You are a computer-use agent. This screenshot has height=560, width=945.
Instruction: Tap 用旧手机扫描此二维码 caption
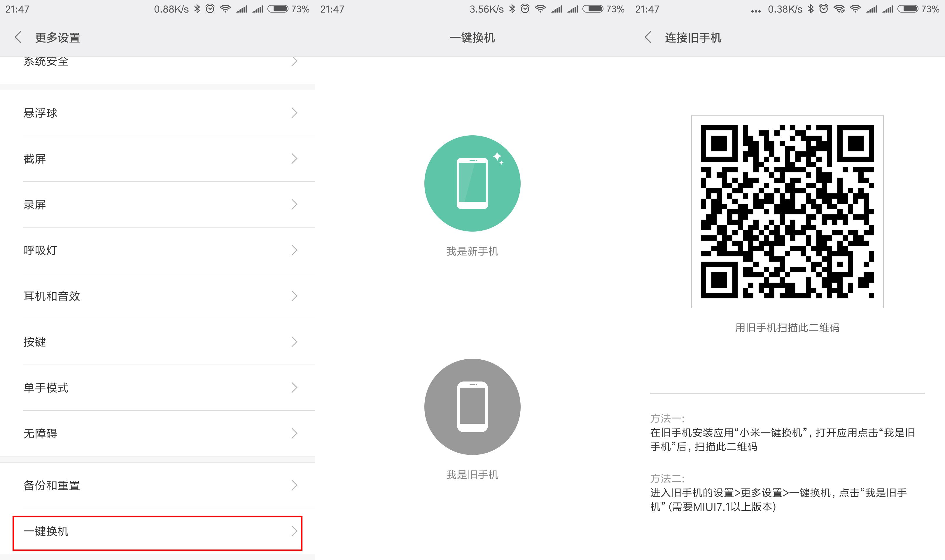click(x=787, y=328)
